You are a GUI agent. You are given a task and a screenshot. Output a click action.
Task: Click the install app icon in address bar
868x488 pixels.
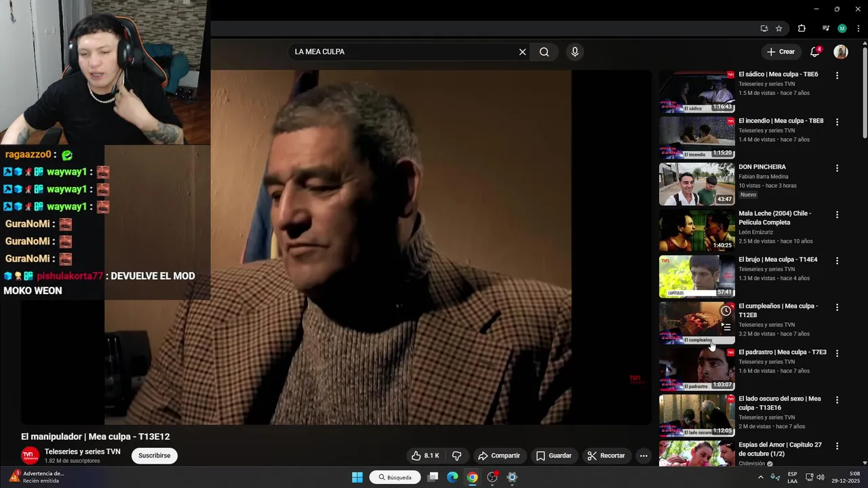point(764,28)
